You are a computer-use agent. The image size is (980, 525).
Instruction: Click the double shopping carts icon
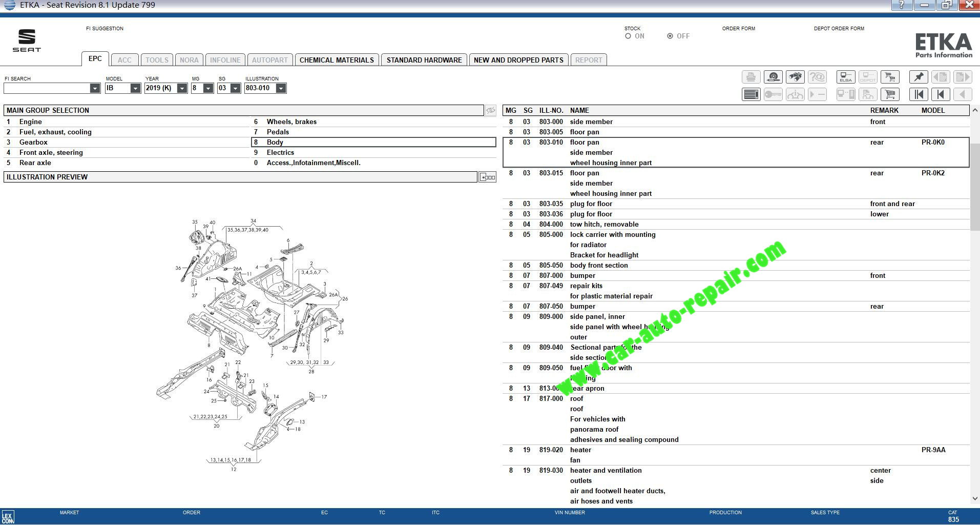(x=890, y=77)
